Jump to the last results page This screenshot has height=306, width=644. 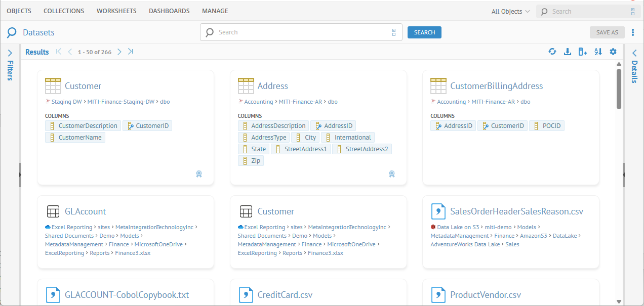(131, 52)
